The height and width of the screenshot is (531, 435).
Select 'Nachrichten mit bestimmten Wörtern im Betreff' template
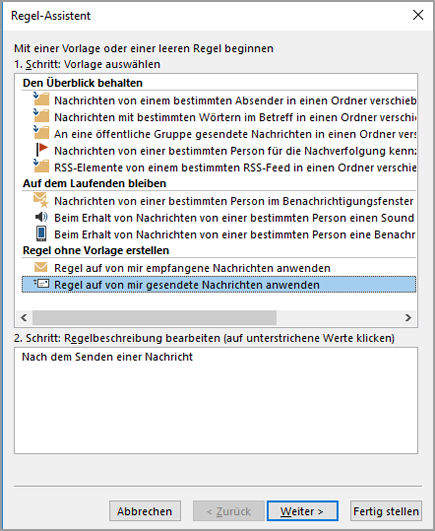[235, 117]
